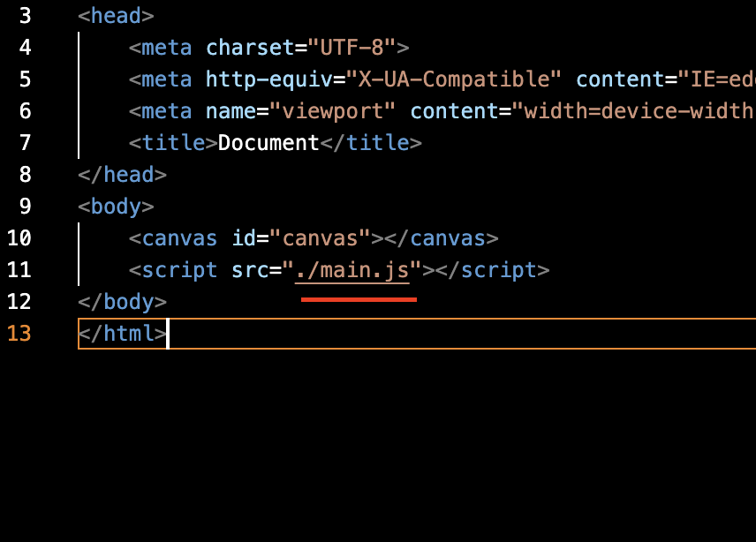
Task: Place cursor in opening head tag
Action: [117, 16]
